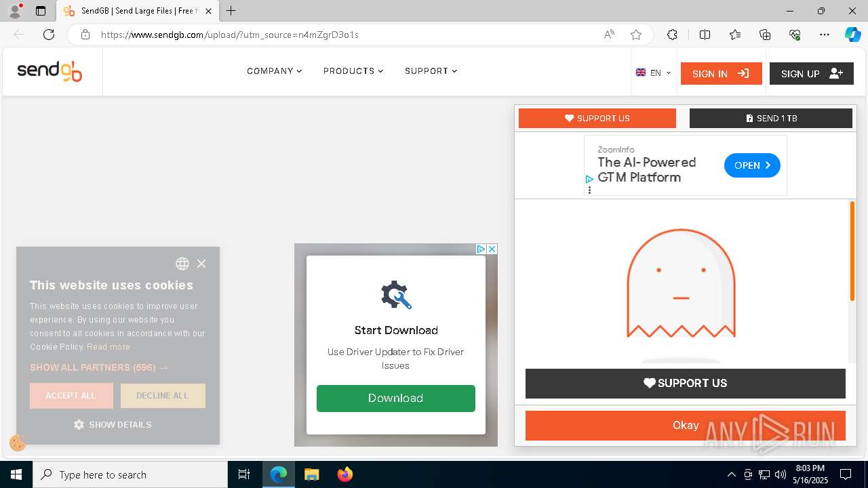
Task: Click ZoomInfo ad choices triangle icon
Action: click(589, 180)
